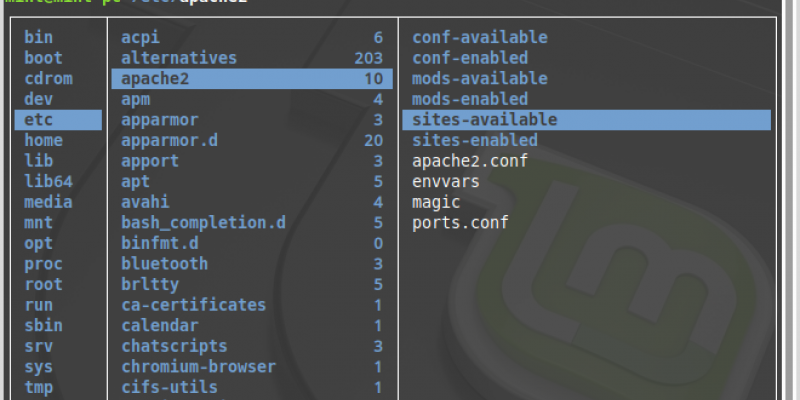This screenshot has width=800, height=400.
Task: Open the binfmt.d folder row
Action: [252, 243]
